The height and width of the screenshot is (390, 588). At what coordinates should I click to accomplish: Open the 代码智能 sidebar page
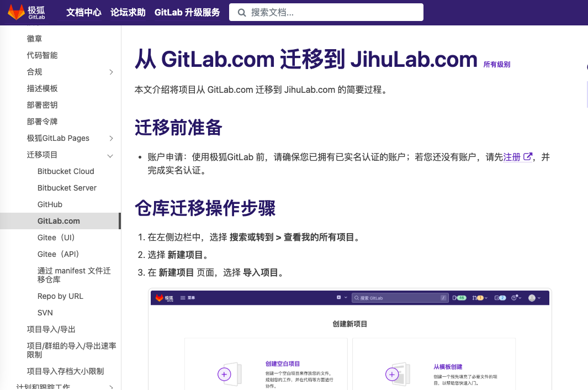click(42, 55)
